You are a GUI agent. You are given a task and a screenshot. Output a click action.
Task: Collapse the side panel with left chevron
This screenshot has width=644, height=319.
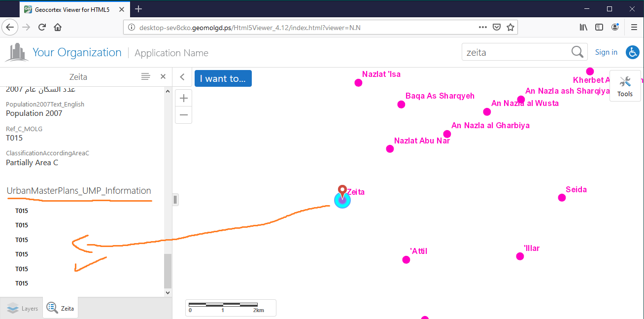coord(182,77)
